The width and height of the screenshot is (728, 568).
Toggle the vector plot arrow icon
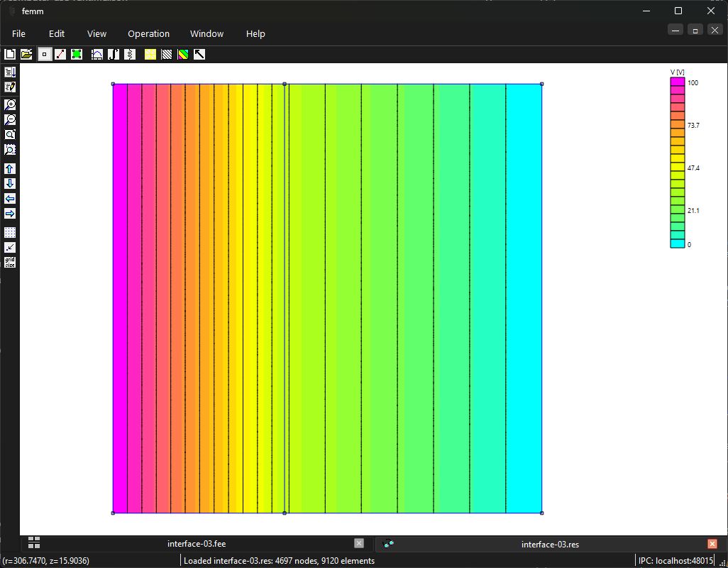coord(199,55)
